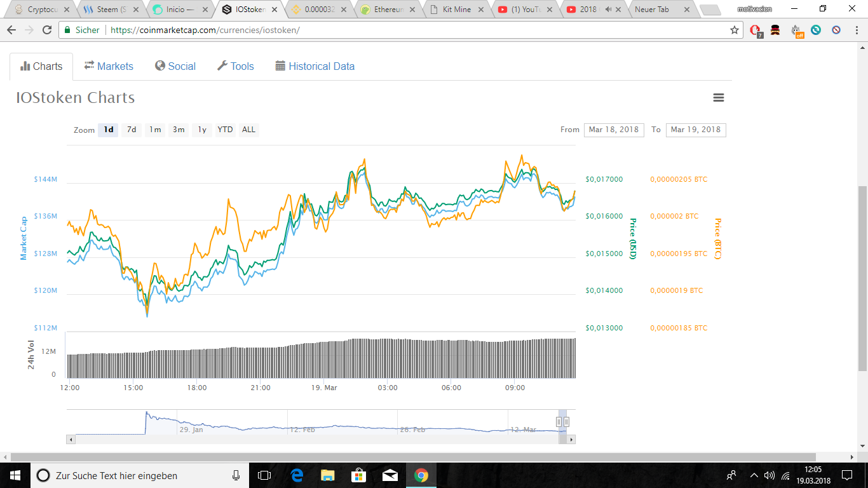Viewport: 868px width, 488px height.
Task: Reload the page
Action: [47, 30]
